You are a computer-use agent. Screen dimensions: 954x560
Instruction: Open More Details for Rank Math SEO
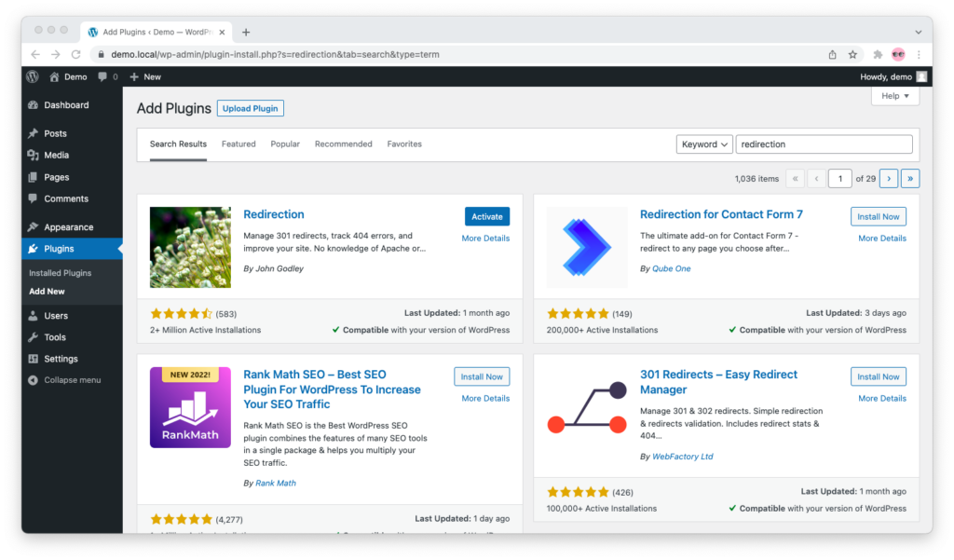[485, 399]
